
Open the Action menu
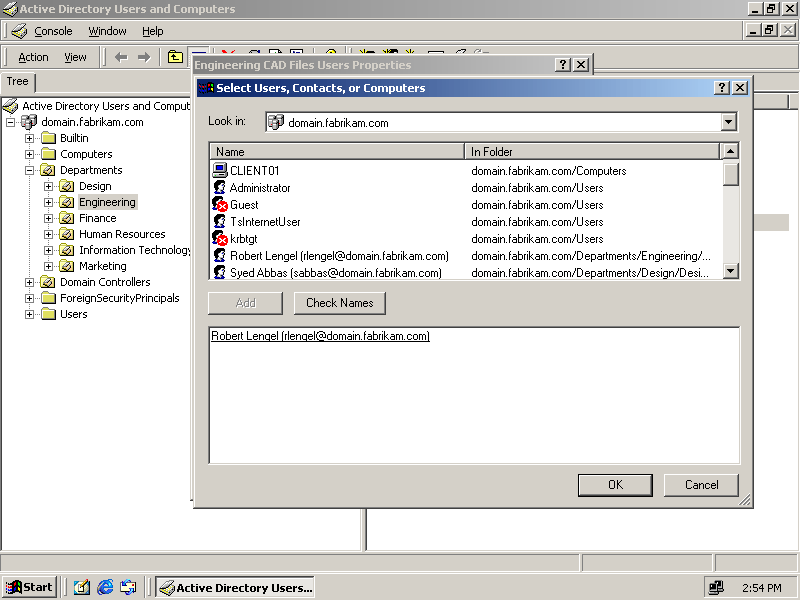tap(33, 57)
